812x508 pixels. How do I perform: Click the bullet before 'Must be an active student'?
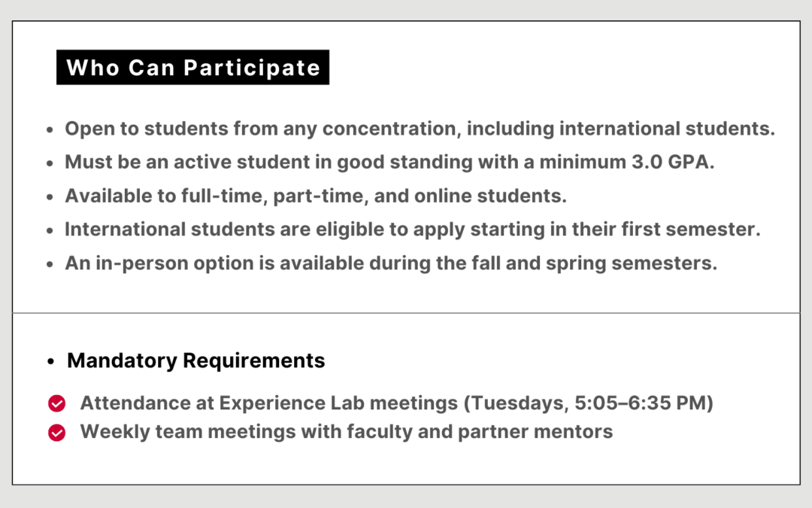click(50, 163)
